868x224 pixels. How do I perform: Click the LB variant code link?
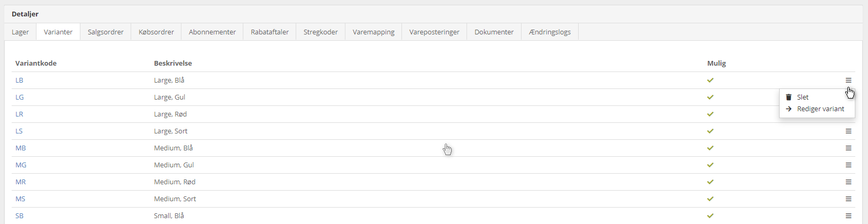(x=20, y=80)
